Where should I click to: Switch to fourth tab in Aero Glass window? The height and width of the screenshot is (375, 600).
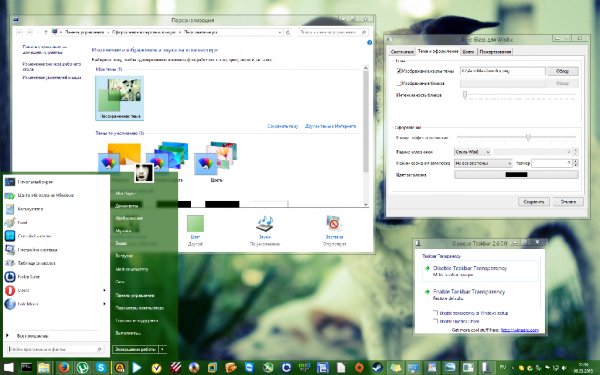click(x=495, y=52)
